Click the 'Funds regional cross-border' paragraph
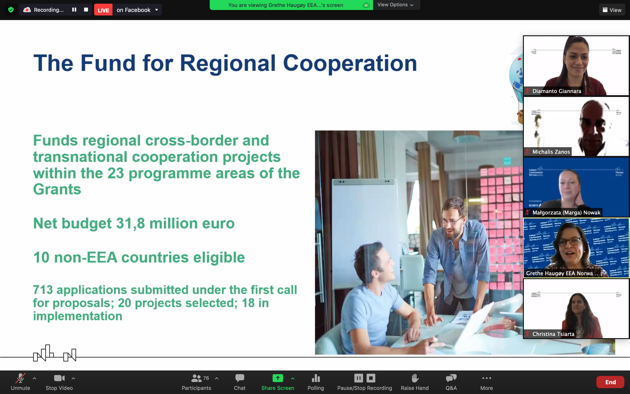The image size is (630, 394). point(166,165)
